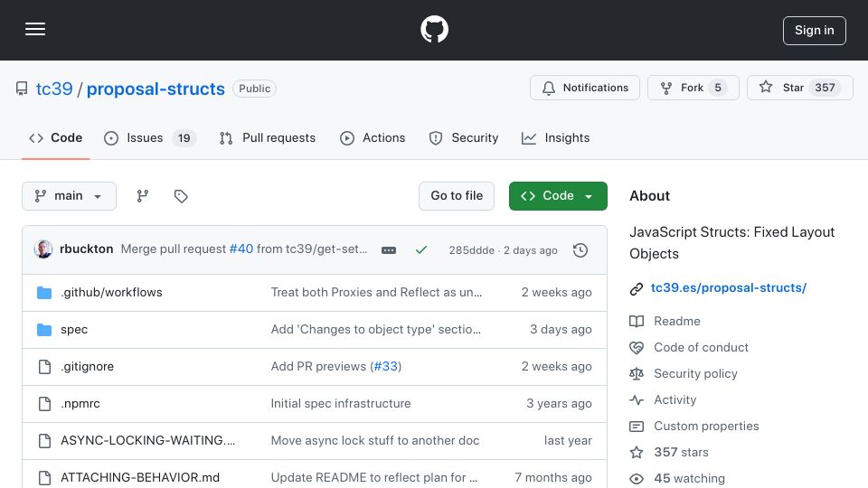Open the .gitignore file
868x488 pixels.
[x=87, y=366]
